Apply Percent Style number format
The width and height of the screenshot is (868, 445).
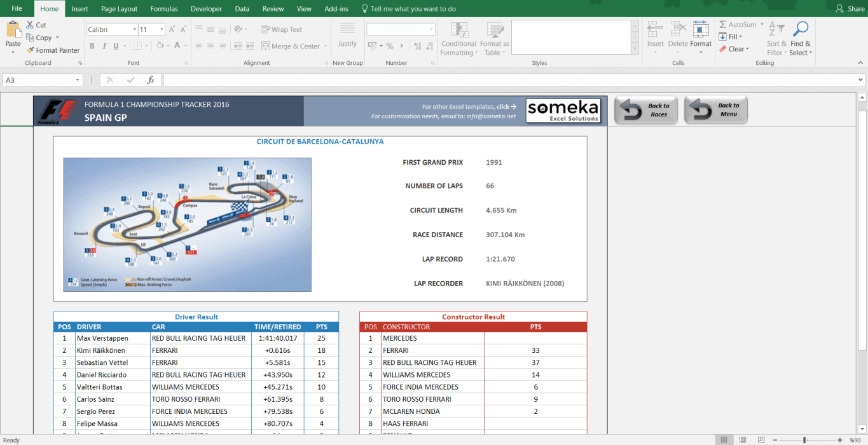(390, 46)
